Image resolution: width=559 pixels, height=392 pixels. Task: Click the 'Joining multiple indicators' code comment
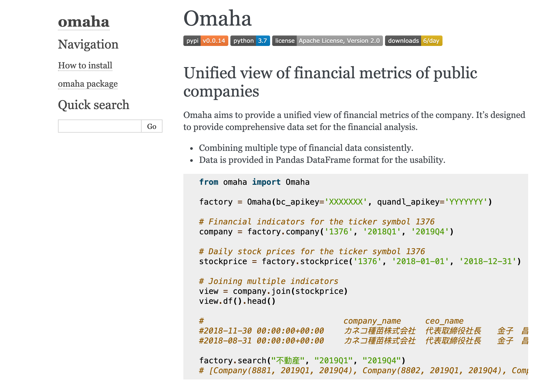click(x=269, y=281)
